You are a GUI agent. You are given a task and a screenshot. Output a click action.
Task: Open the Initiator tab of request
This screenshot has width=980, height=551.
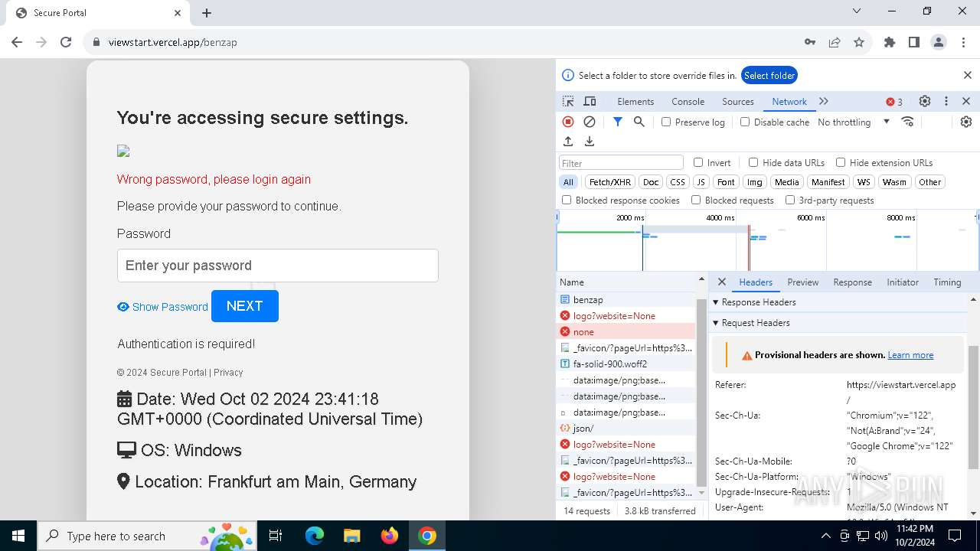[x=903, y=282]
